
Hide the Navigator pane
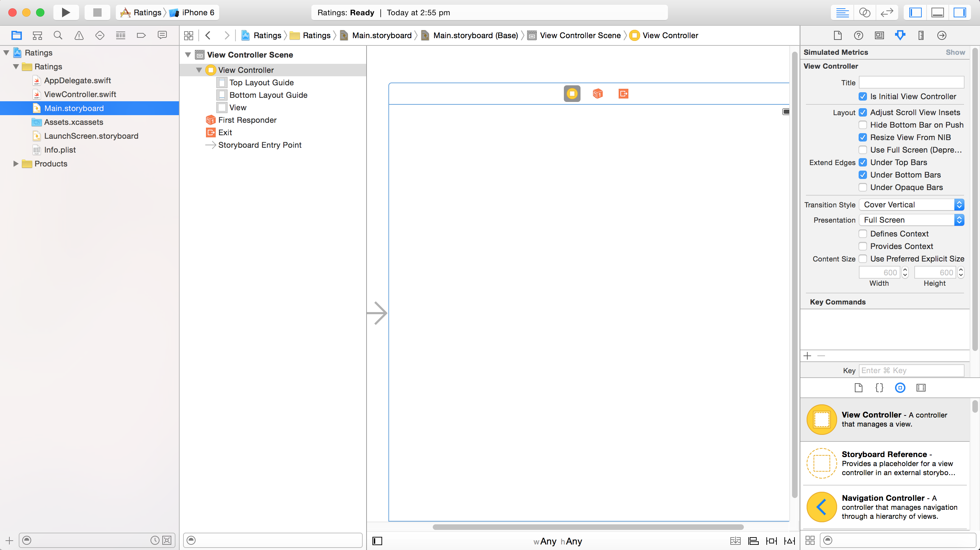[915, 12]
